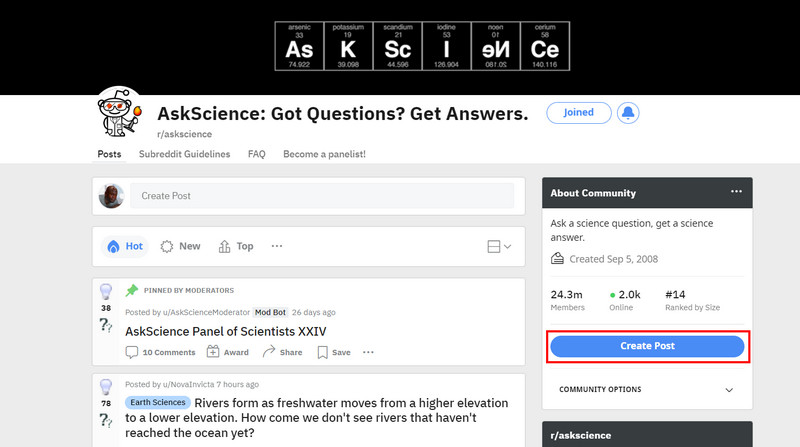Click the Award icon on pinned post
The image size is (800, 447).
click(x=227, y=352)
